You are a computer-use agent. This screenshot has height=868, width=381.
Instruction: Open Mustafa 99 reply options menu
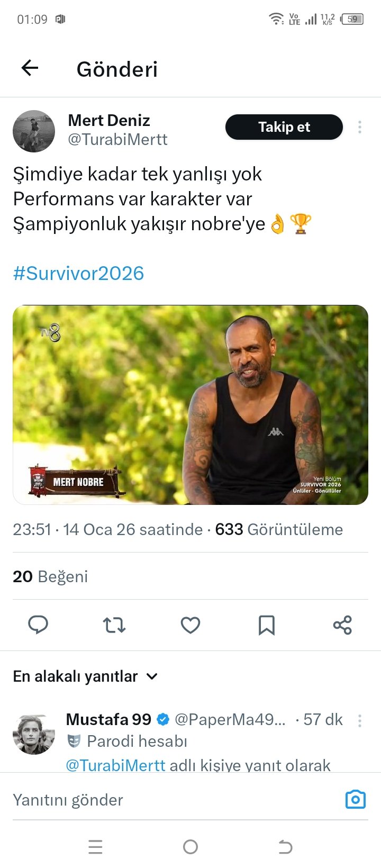(360, 720)
